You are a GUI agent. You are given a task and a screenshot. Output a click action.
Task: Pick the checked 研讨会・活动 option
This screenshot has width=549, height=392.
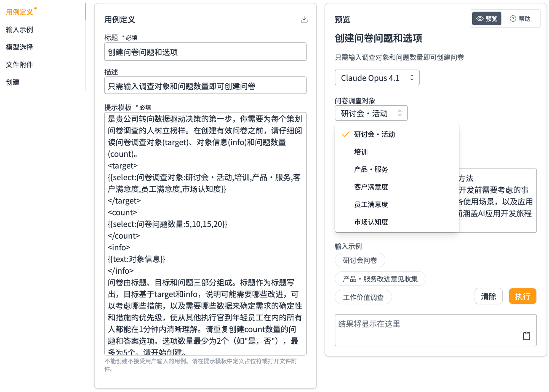[x=374, y=134]
